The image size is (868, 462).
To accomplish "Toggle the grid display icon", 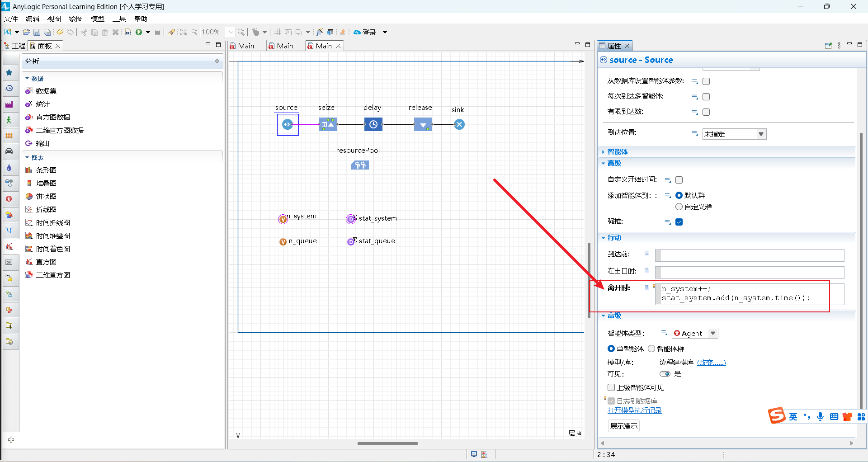I will tap(278, 32).
